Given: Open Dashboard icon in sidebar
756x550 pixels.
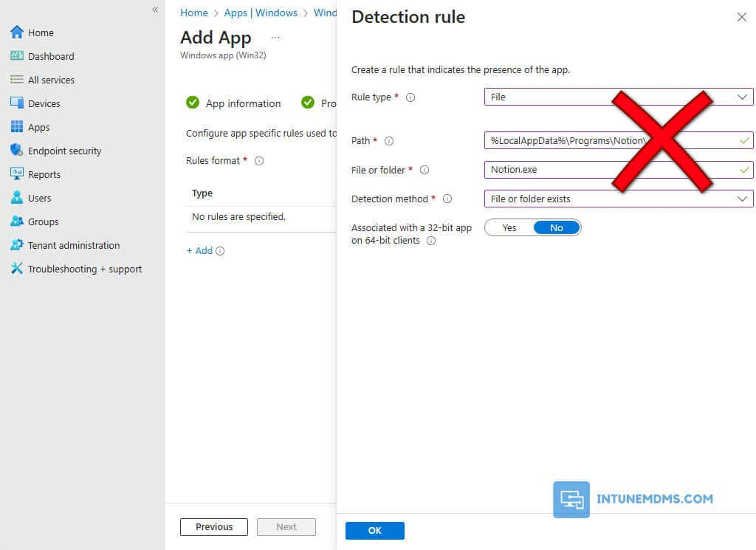Looking at the screenshot, I should pyautogui.click(x=17, y=56).
